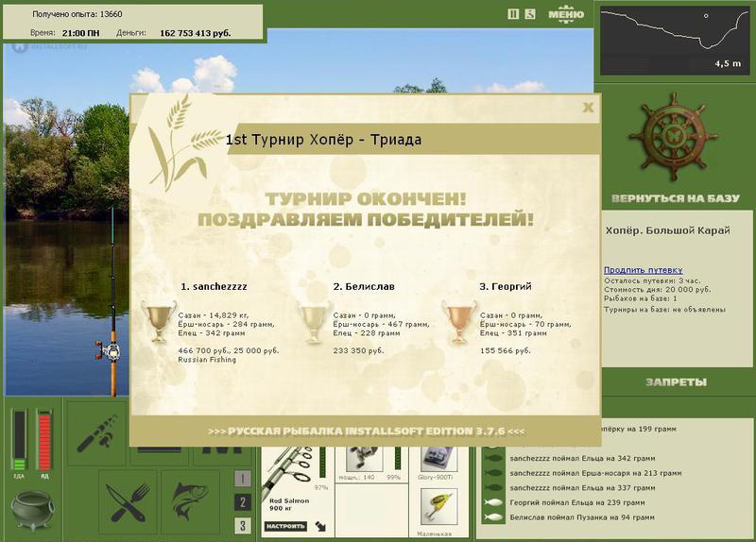
Task: Click the НАСТРОИТЬ button under Red Salmon
Action: (285, 526)
